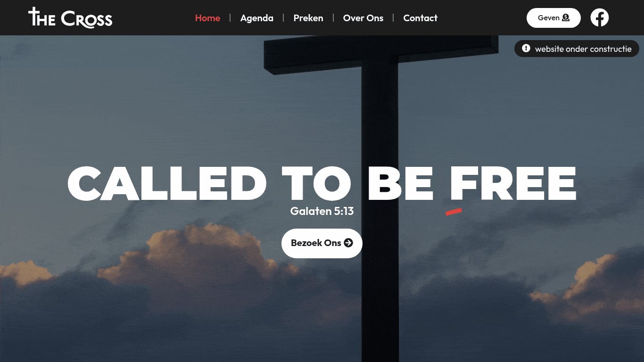The image size is (644, 362).
Task: Click the word FREE in the headline
Action: [513, 183]
